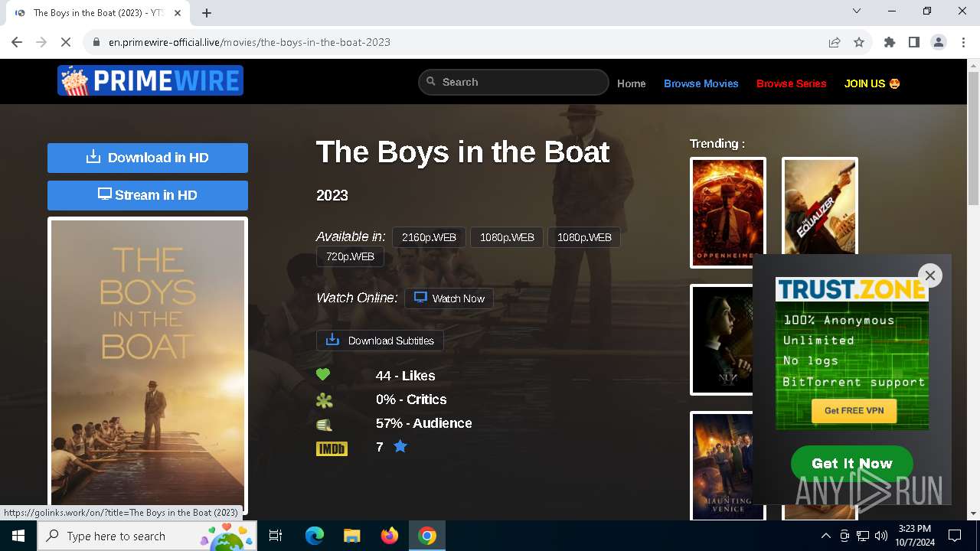Click the blue rating star
This screenshot has width=980, height=551.
(x=400, y=446)
